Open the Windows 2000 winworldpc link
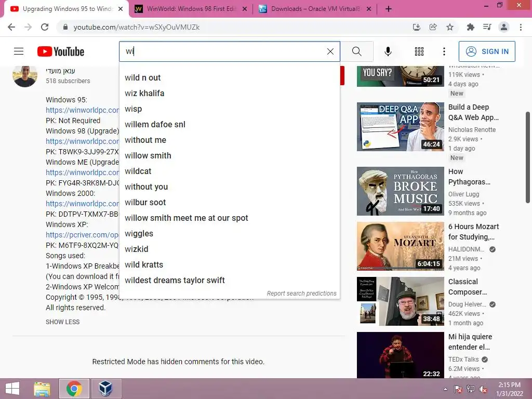532x399 pixels. click(x=83, y=204)
